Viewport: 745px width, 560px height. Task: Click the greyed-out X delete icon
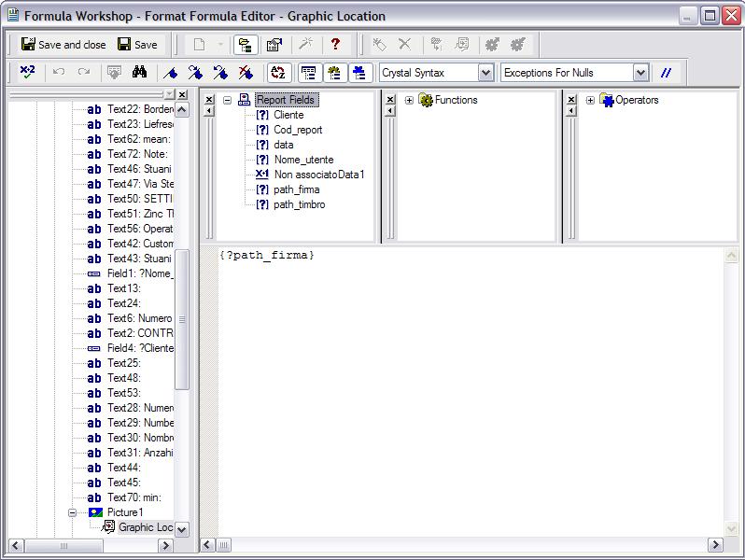click(404, 44)
